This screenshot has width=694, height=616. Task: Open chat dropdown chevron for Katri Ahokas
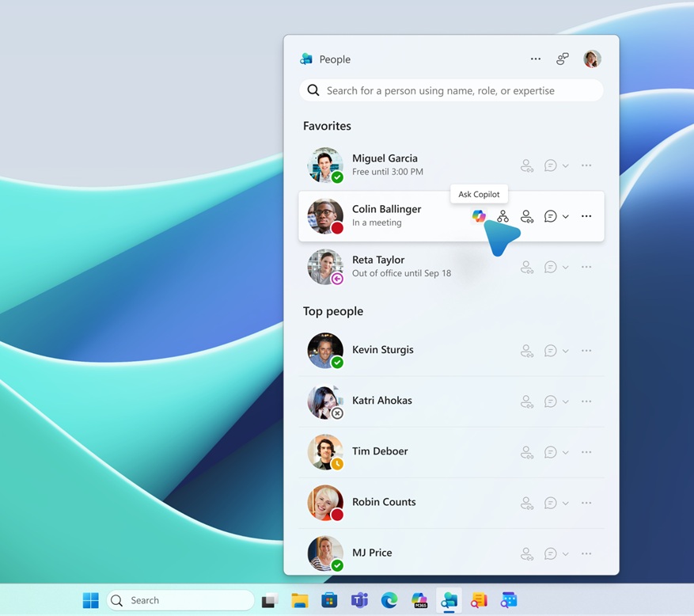click(566, 402)
